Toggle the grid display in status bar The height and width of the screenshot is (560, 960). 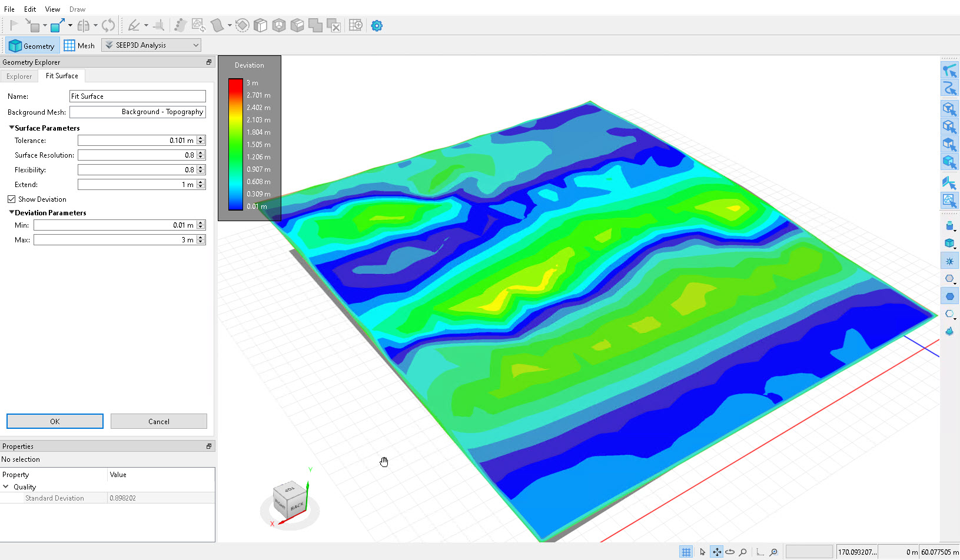tap(686, 552)
